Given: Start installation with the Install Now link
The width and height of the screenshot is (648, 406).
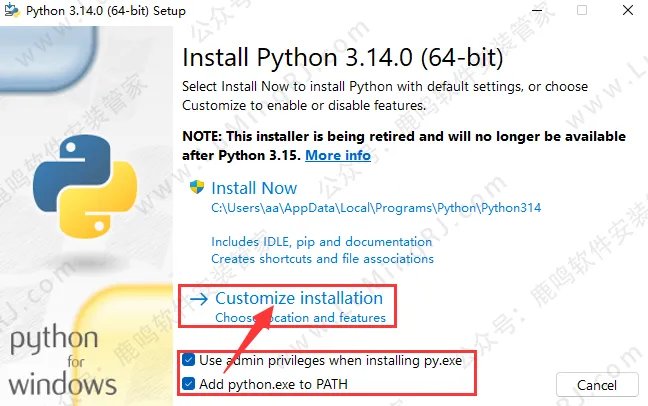Looking at the screenshot, I should pyautogui.click(x=255, y=188).
